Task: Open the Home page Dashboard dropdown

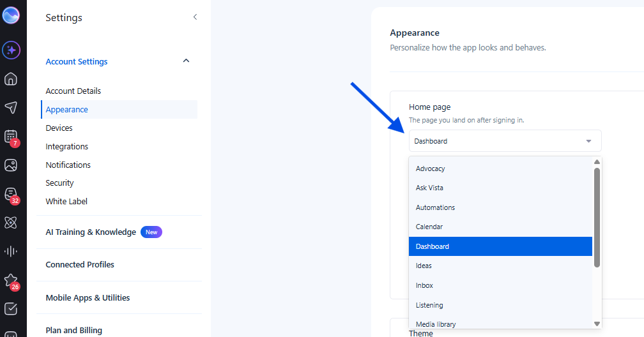Action: [505, 141]
